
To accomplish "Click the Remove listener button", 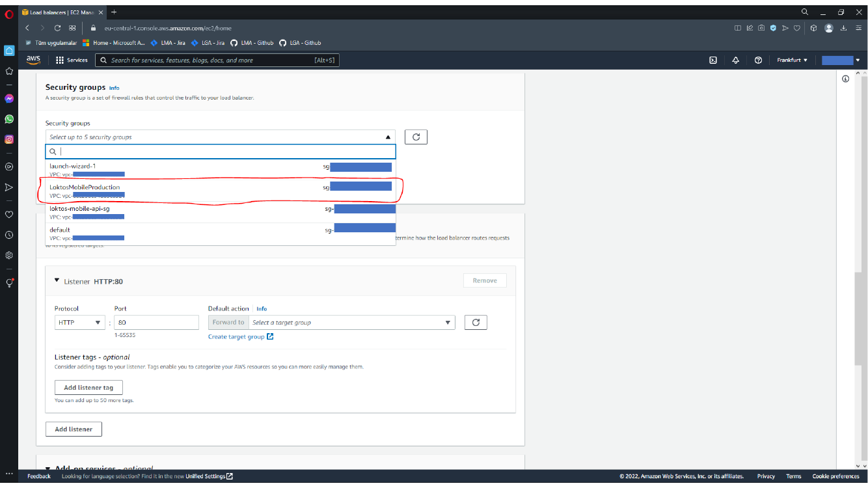I will click(485, 280).
